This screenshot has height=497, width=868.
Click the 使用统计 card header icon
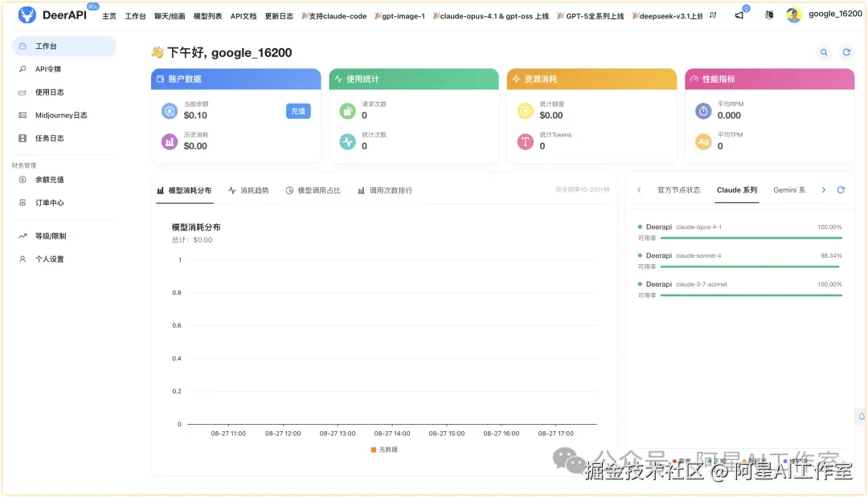339,79
